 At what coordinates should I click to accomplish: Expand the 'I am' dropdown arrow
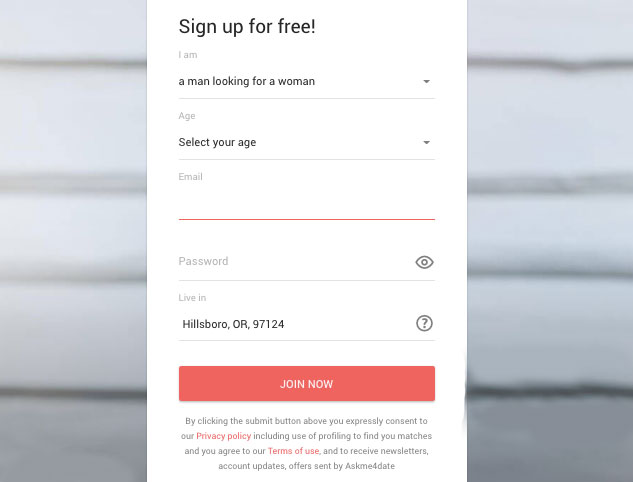tap(426, 82)
